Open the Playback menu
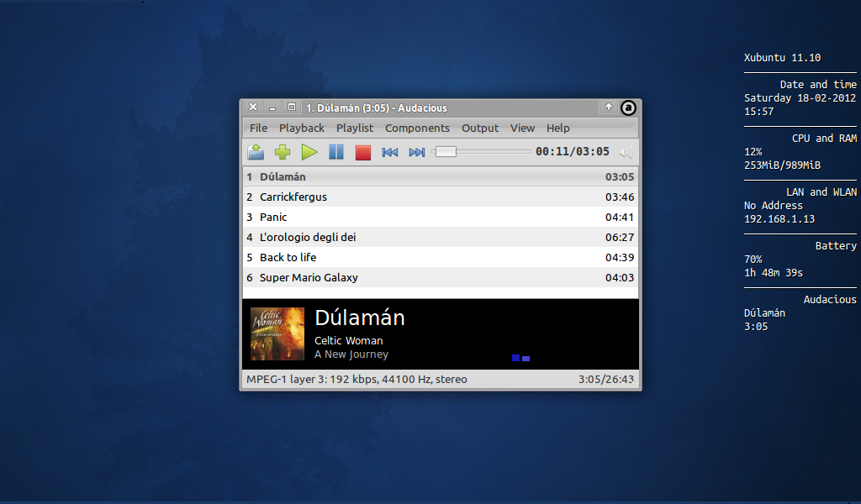The width and height of the screenshot is (861, 504). 302,128
